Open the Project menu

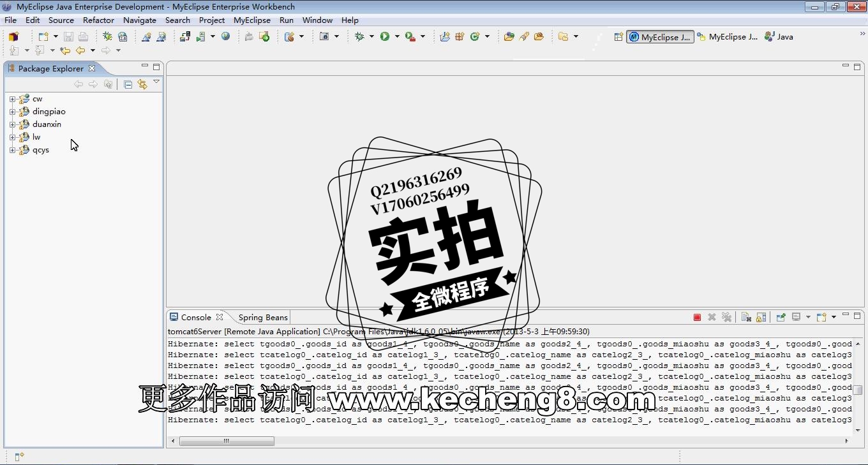(211, 20)
